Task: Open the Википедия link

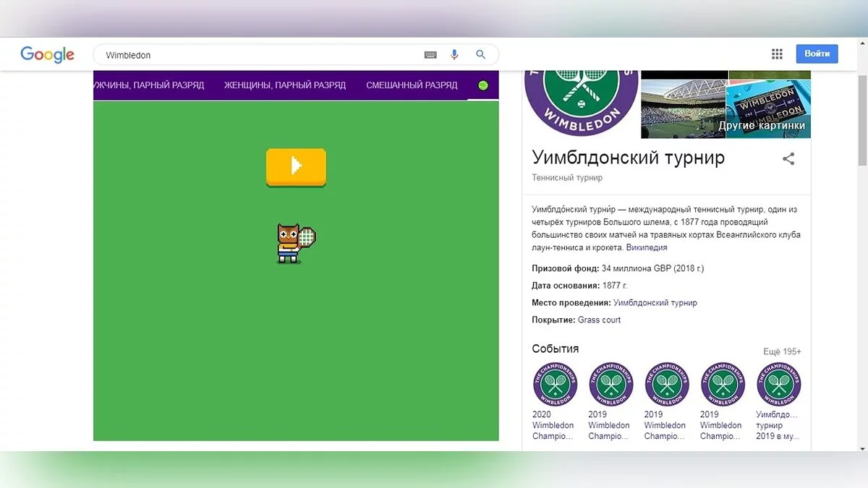Action: 647,247
